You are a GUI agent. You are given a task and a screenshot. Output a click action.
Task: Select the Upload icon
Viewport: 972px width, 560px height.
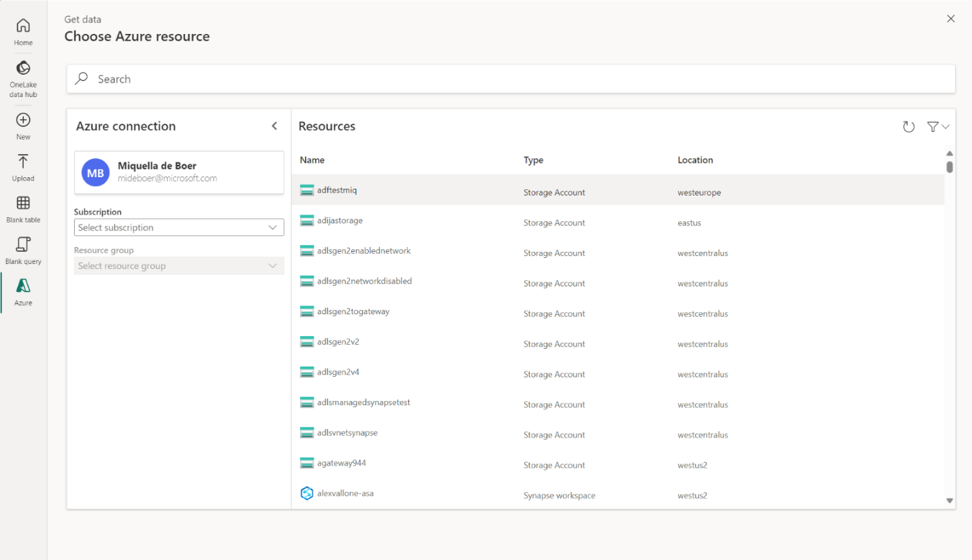click(x=23, y=168)
